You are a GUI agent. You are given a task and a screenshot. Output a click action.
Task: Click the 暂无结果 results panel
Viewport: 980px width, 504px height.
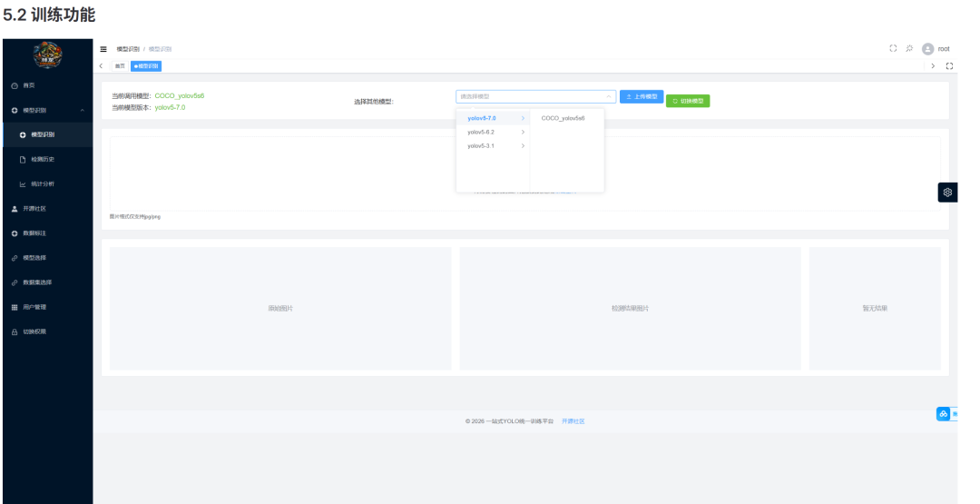pyautogui.click(x=875, y=308)
